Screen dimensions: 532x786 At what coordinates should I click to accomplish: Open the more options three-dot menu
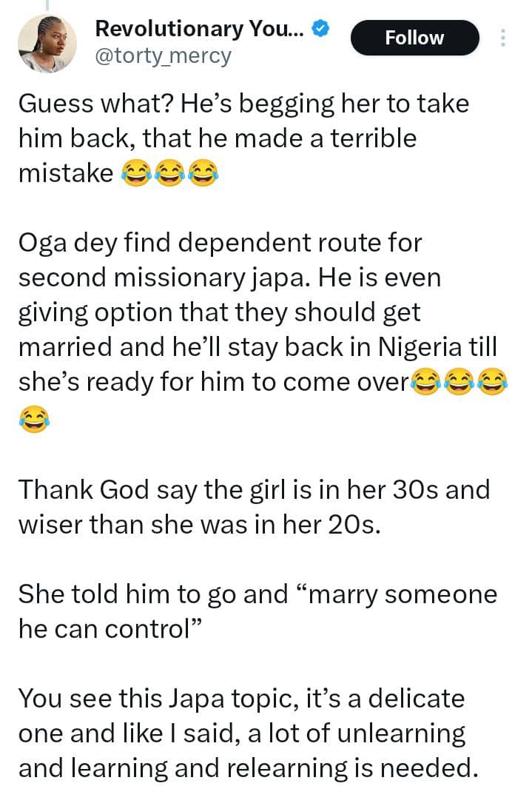(503, 38)
